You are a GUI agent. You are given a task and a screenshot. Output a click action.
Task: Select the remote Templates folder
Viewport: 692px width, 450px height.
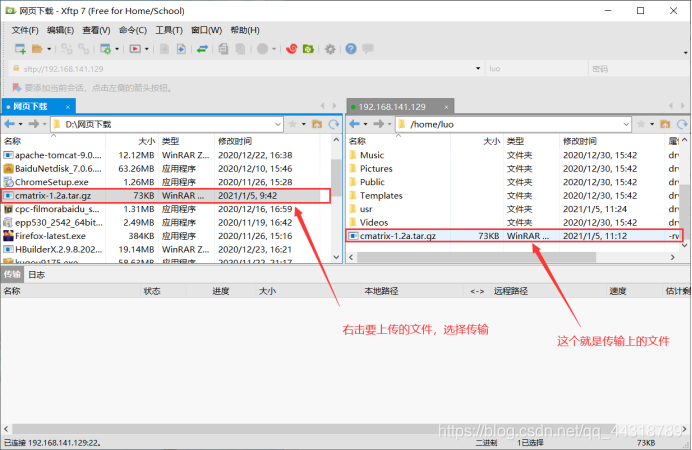513,196
